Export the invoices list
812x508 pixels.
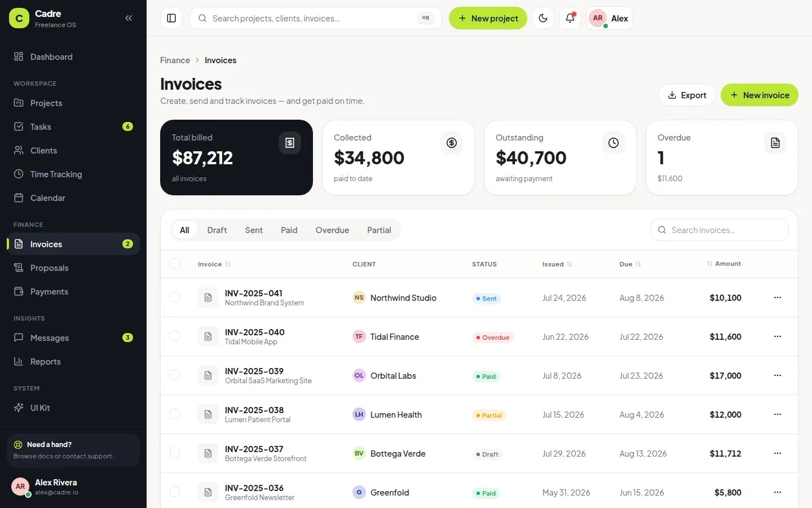tap(687, 95)
